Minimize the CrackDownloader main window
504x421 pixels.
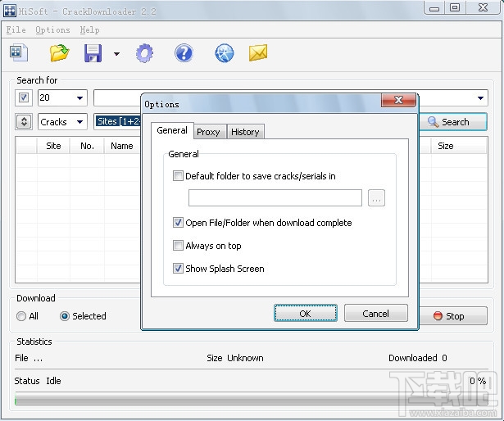click(434, 7)
